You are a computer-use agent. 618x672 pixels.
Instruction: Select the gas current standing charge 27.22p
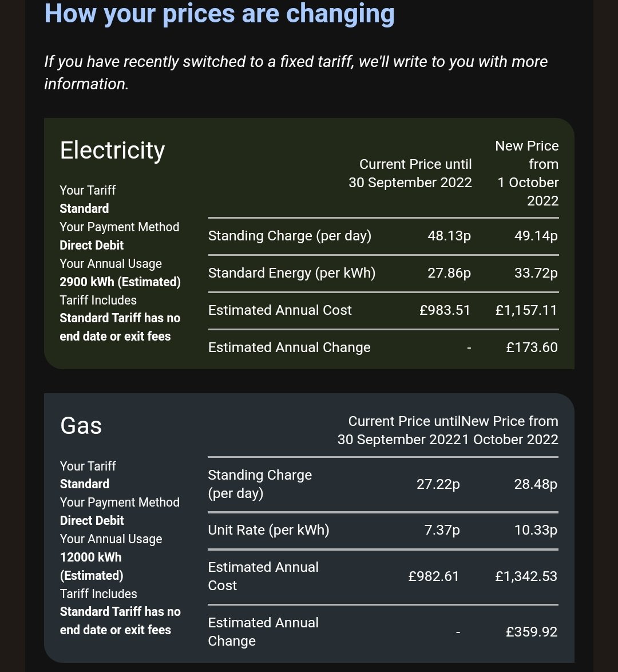[438, 484]
